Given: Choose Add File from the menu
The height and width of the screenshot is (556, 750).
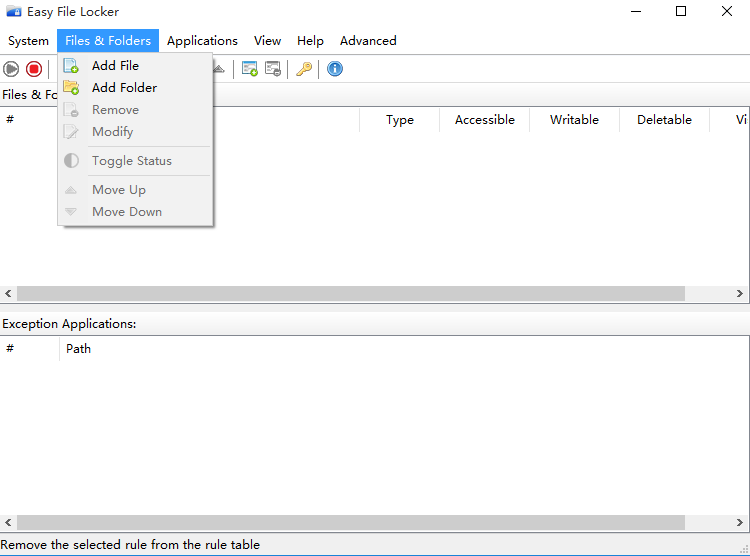Looking at the screenshot, I should click(x=115, y=66).
